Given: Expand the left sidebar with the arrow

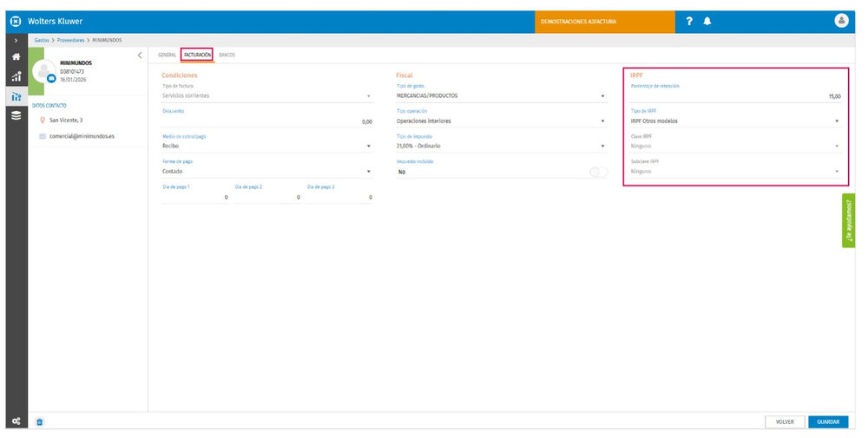Looking at the screenshot, I should tap(16, 41).
